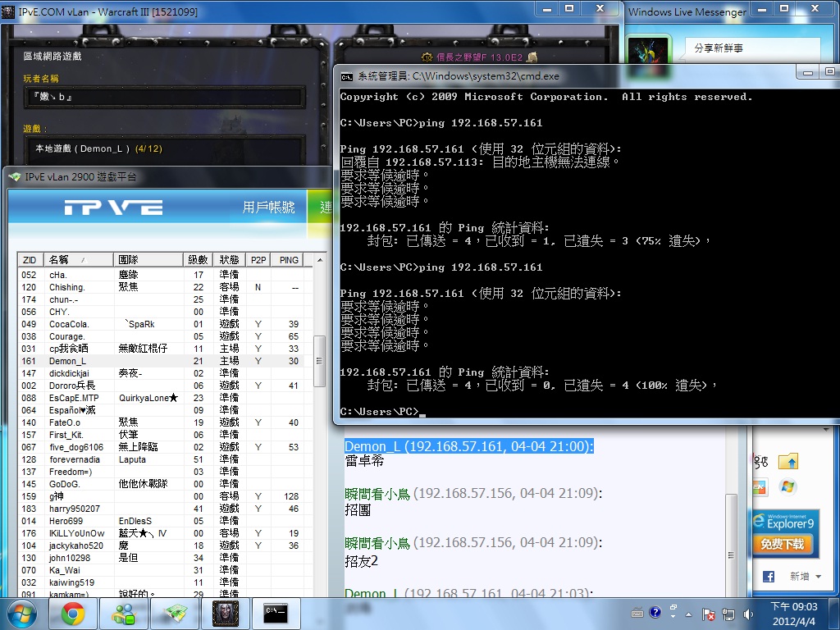Open the IPvE vLan taskbar icon
This screenshot has height=630, width=840.
[x=175, y=613]
